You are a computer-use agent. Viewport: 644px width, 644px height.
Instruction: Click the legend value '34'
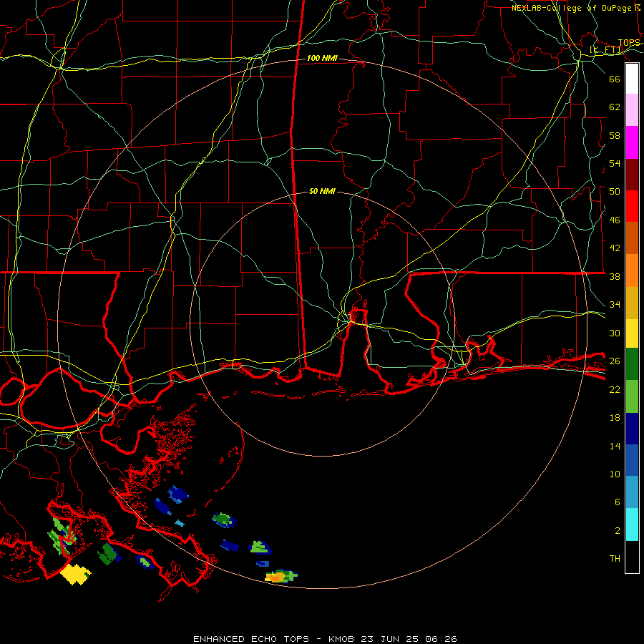coord(615,305)
